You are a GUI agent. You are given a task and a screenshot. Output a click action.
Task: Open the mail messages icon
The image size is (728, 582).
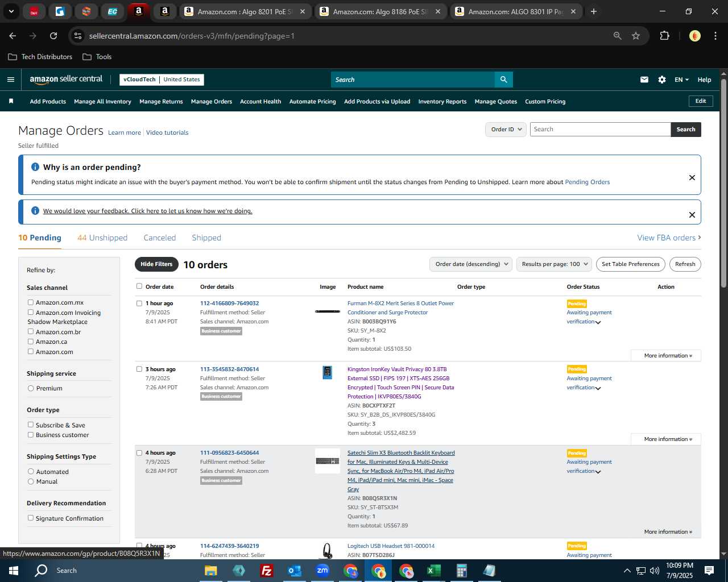(x=644, y=80)
